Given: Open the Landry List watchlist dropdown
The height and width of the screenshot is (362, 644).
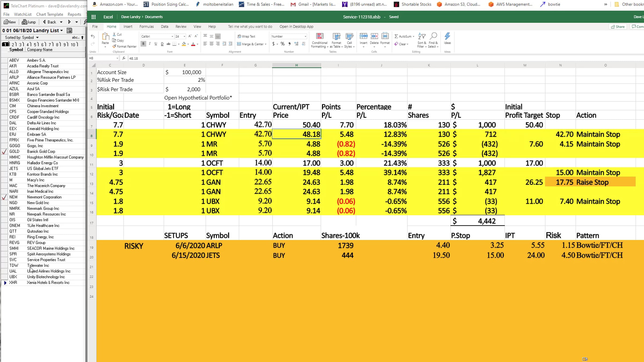Looking at the screenshot, I should 61,31.
